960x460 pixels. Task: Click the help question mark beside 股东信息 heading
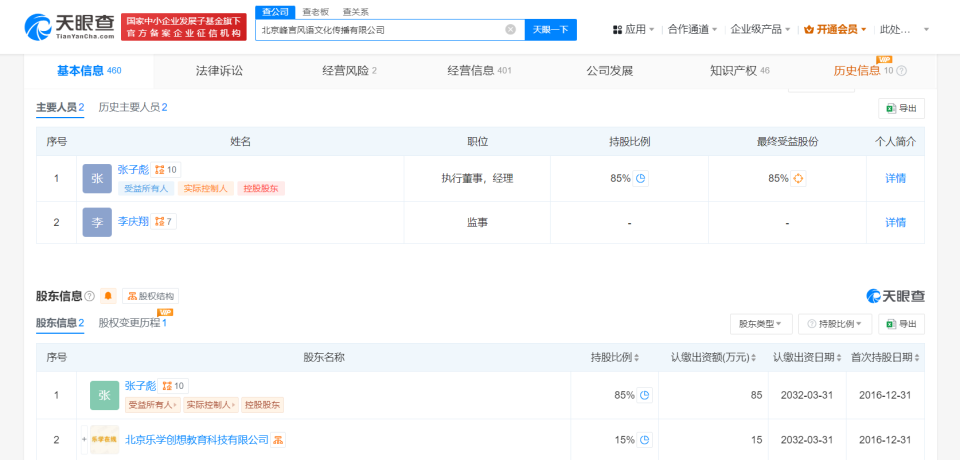click(x=90, y=296)
